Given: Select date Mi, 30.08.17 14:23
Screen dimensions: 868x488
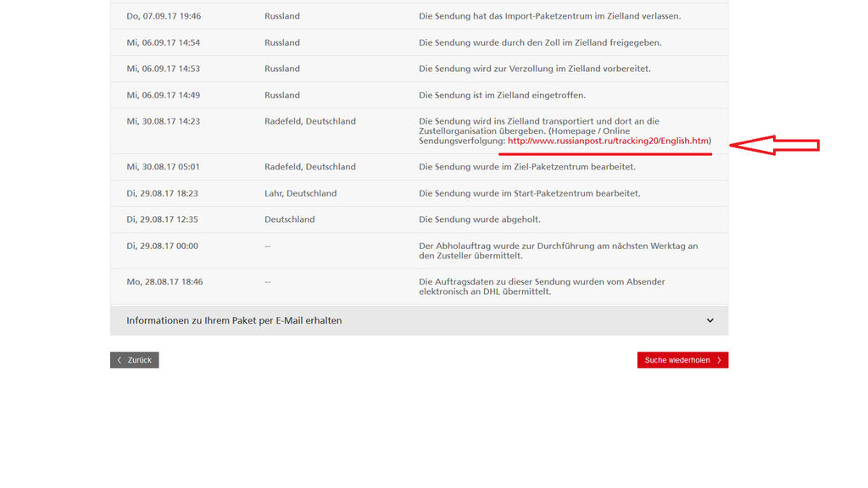Looking at the screenshot, I should coord(164,121).
